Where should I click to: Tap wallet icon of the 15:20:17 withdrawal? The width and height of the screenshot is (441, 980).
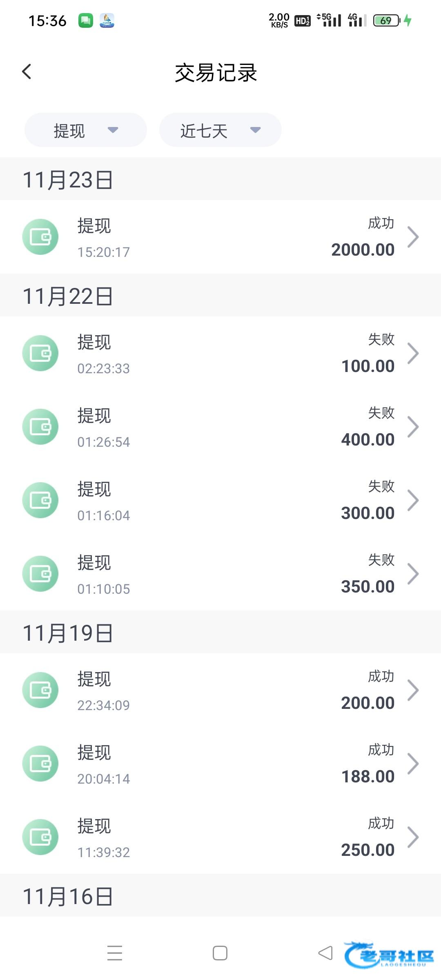(x=40, y=237)
